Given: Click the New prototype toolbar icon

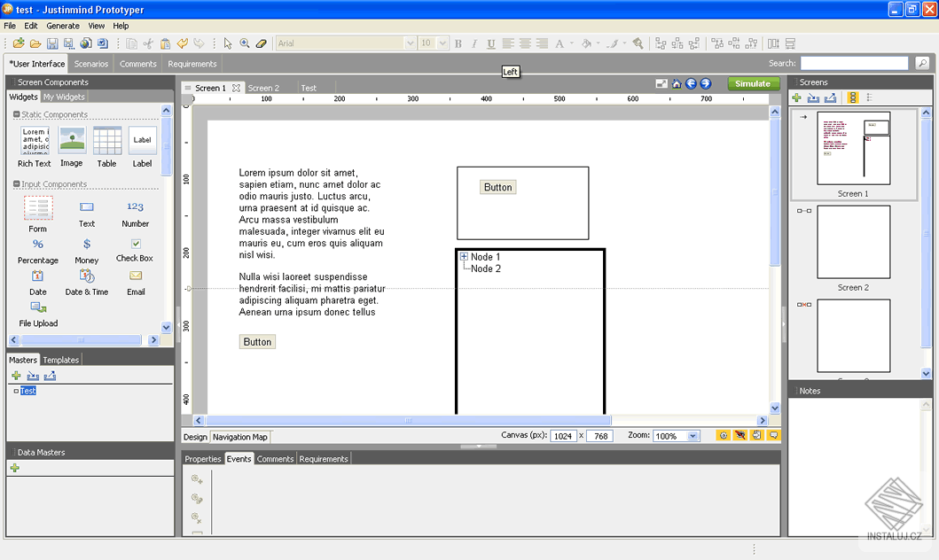Looking at the screenshot, I should [19, 43].
